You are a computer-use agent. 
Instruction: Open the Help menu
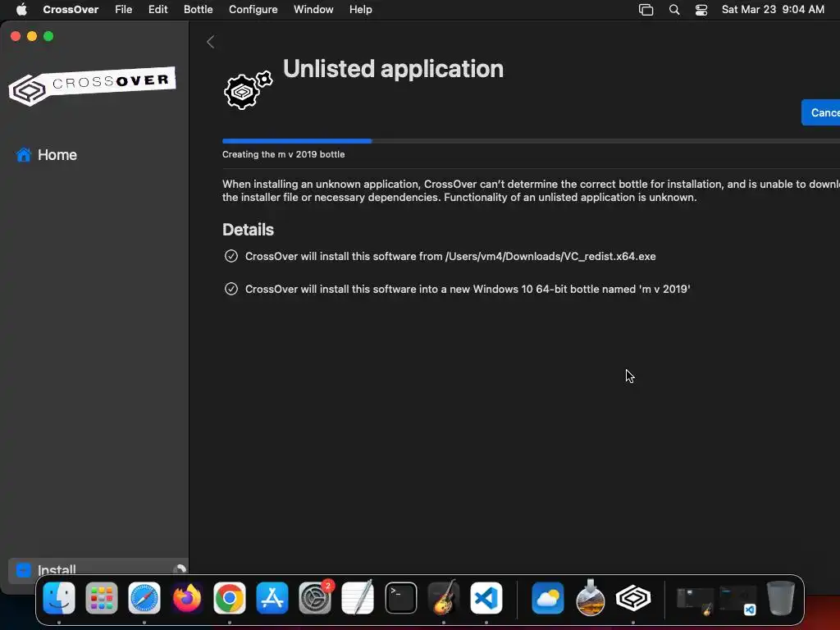361,9
